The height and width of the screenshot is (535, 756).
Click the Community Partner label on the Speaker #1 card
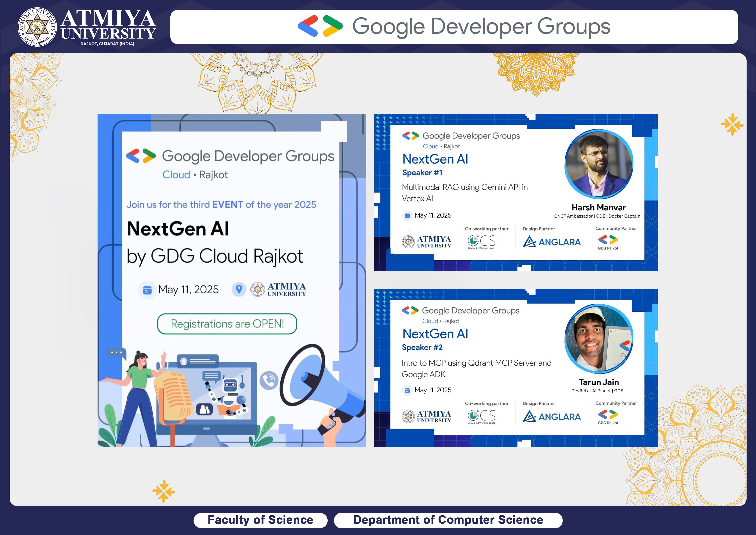click(x=616, y=228)
